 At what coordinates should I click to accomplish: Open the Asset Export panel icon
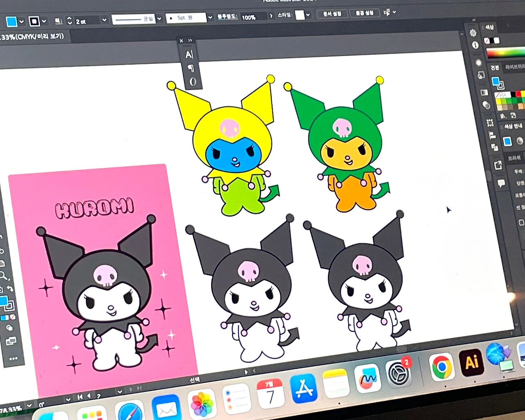pos(498,165)
